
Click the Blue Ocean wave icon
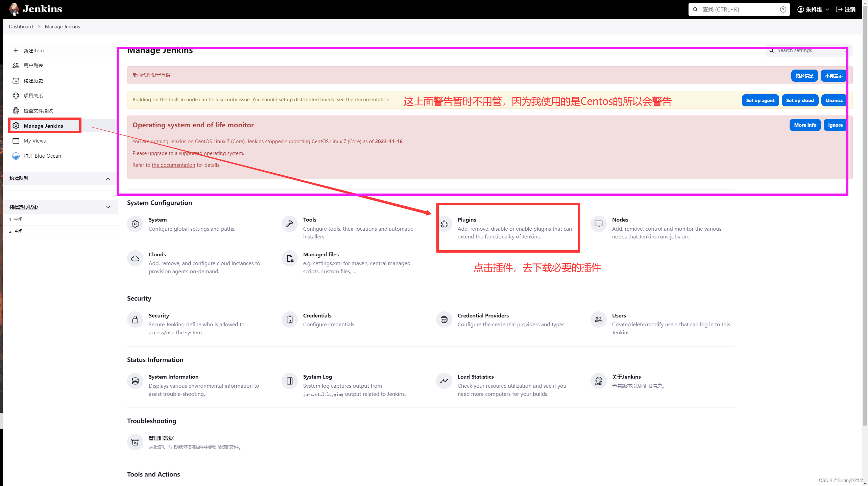pos(16,156)
